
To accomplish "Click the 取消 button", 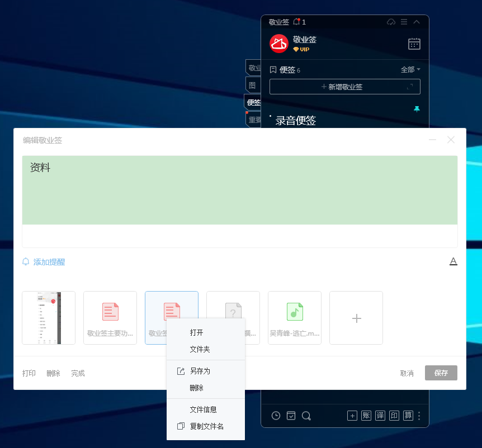I will click(x=407, y=373).
